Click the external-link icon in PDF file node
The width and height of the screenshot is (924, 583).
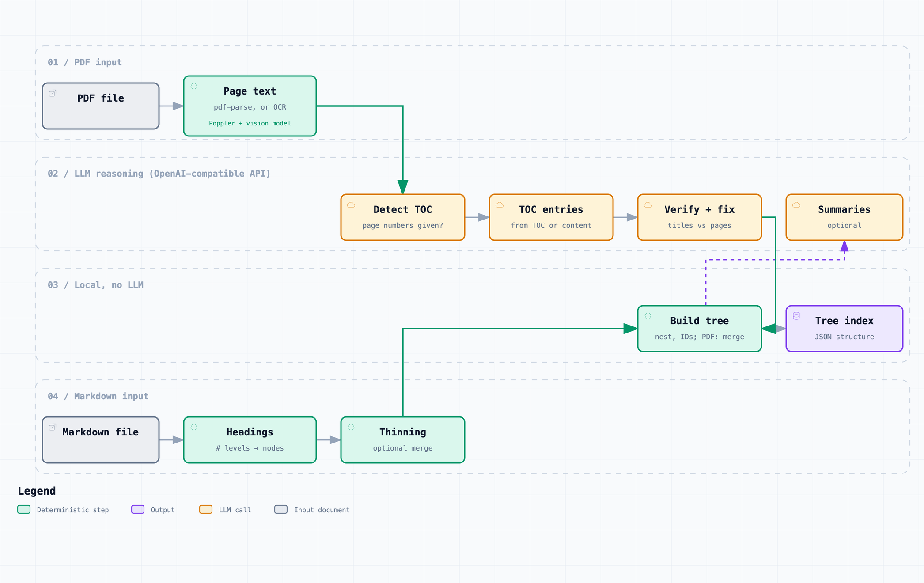(53, 93)
